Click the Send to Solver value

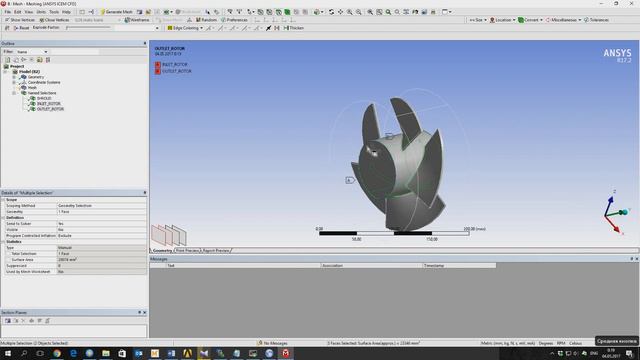(101, 224)
